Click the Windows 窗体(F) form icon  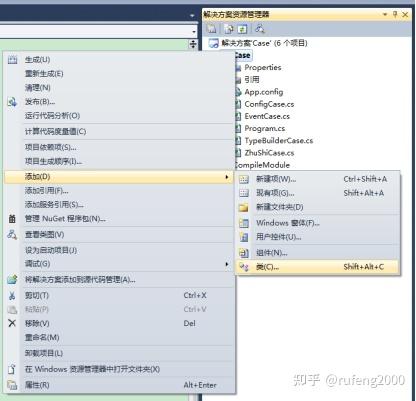click(244, 223)
